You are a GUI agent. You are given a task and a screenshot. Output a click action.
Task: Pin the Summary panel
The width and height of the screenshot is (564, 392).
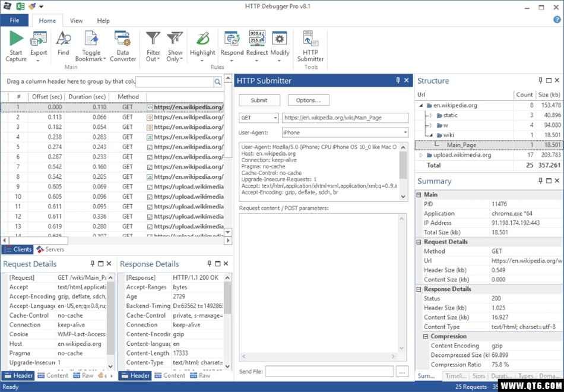[x=540, y=181]
